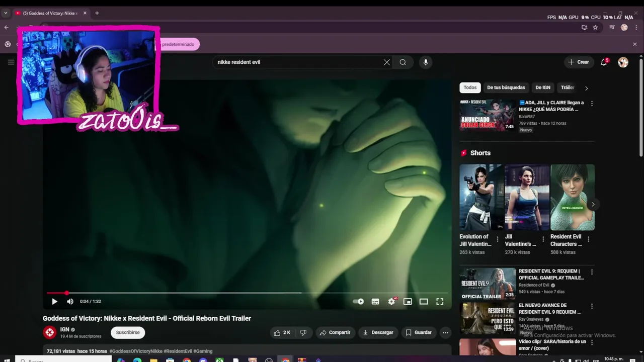Toggle subtitles in the video player
644x362 pixels.
tap(375, 302)
